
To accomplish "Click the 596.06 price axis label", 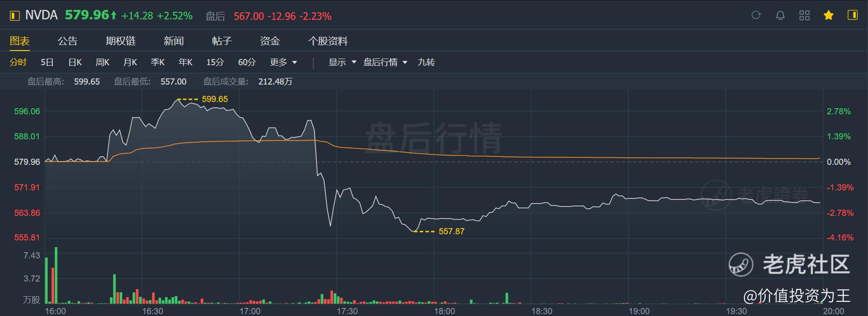I will [27, 111].
